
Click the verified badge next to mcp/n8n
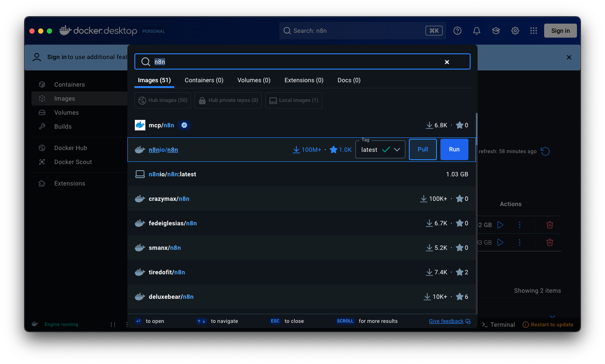184,125
